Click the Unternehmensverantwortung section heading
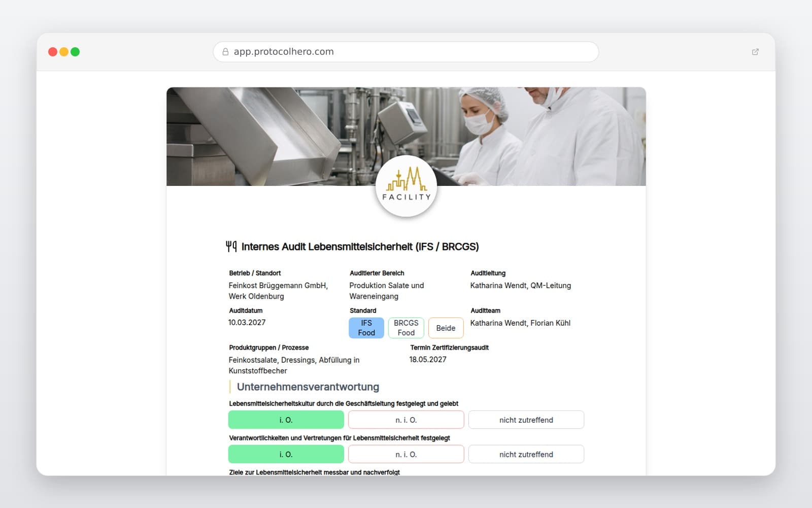Viewport: 812px width, 508px height. click(x=308, y=387)
